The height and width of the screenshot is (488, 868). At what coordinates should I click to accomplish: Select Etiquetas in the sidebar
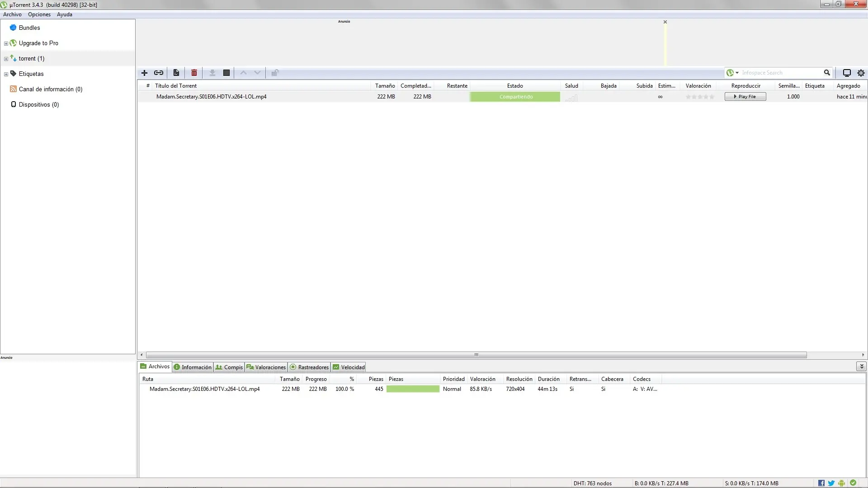coord(31,74)
